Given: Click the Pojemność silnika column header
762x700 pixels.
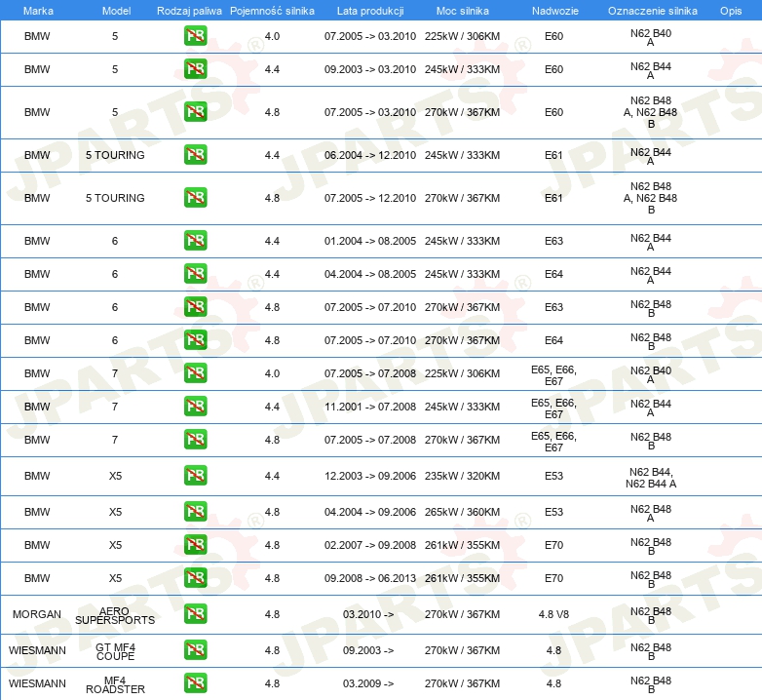Looking at the screenshot, I should click(272, 11).
